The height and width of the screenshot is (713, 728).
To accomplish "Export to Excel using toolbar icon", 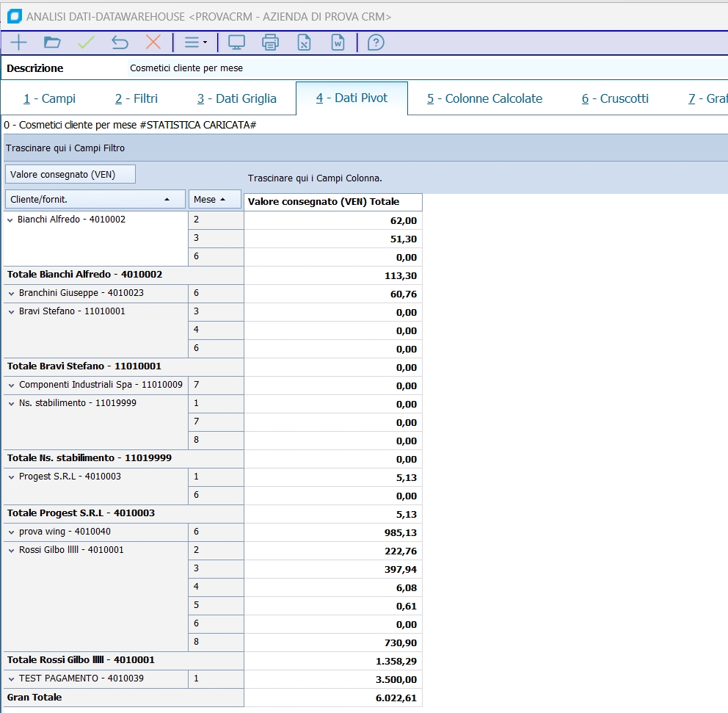I will pos(304,43).
